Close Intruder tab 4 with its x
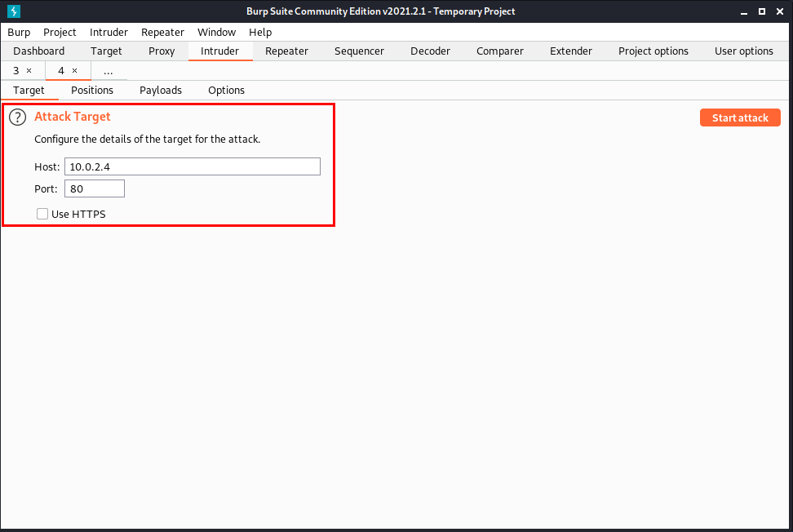Image resolution: width=793 pixels, height=532 pixels. 74,71
